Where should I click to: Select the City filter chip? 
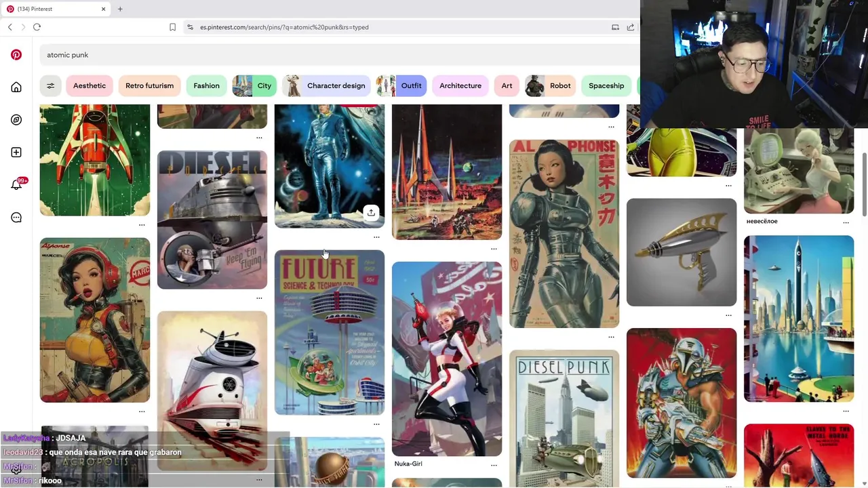(x=254, y=85)
